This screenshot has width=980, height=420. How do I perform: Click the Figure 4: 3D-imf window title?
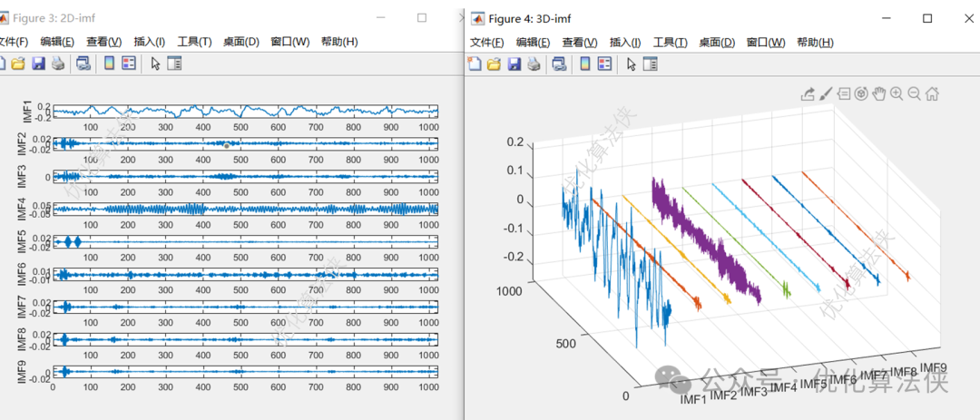point(529,19)
